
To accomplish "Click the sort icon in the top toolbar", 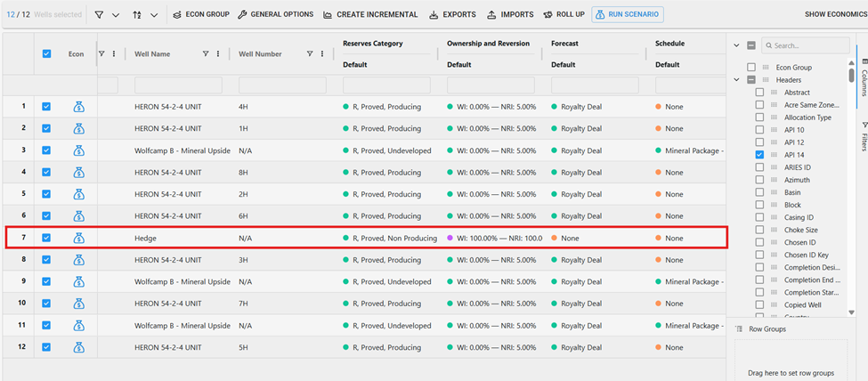I will pos(137,15).
